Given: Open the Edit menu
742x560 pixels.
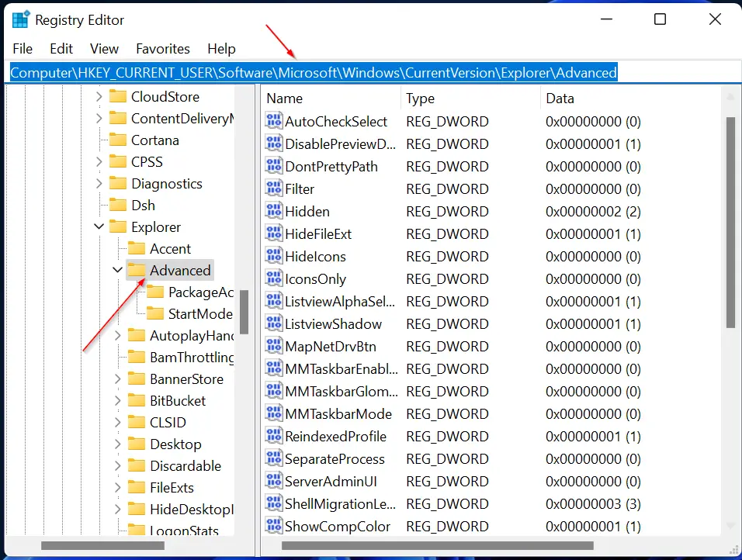Looking at the screenshot, I should coord(61,49).
